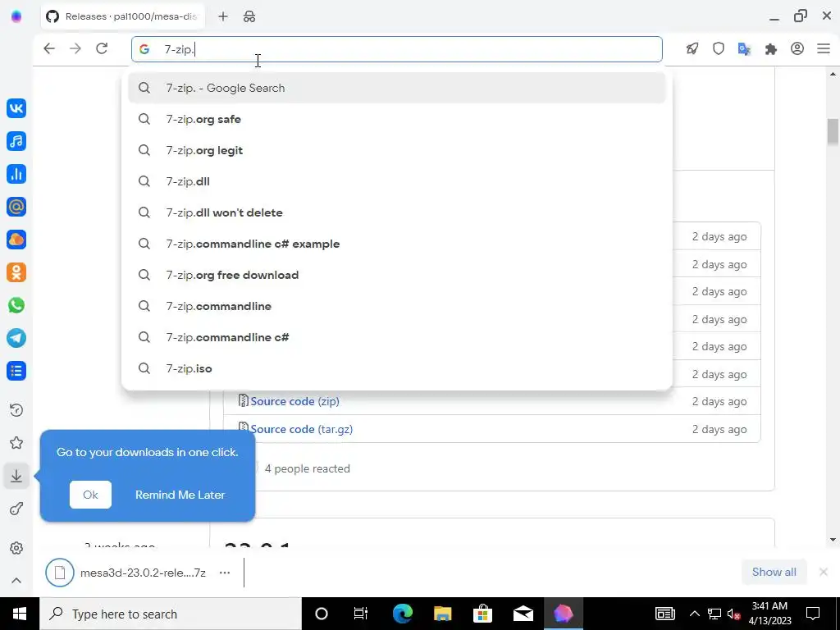Click the rocket boost toolbar icon
840x630 pixels.
[692, 48]
